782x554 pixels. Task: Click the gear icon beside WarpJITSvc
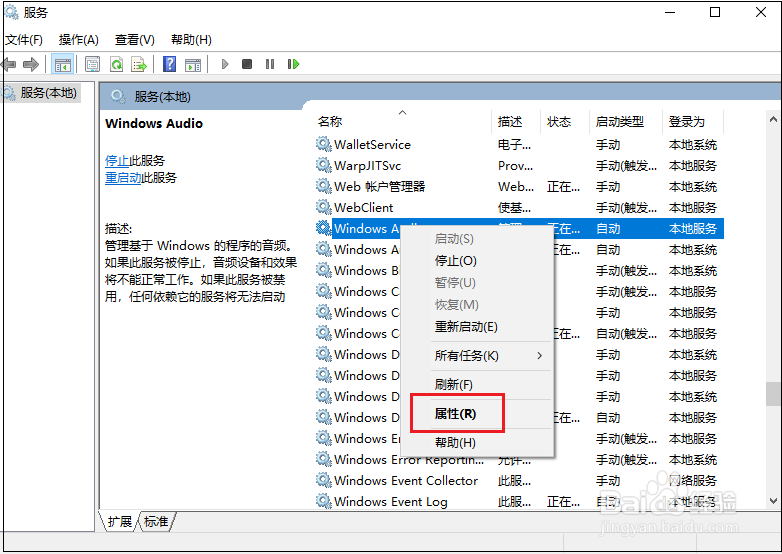(x=324, y=166)
